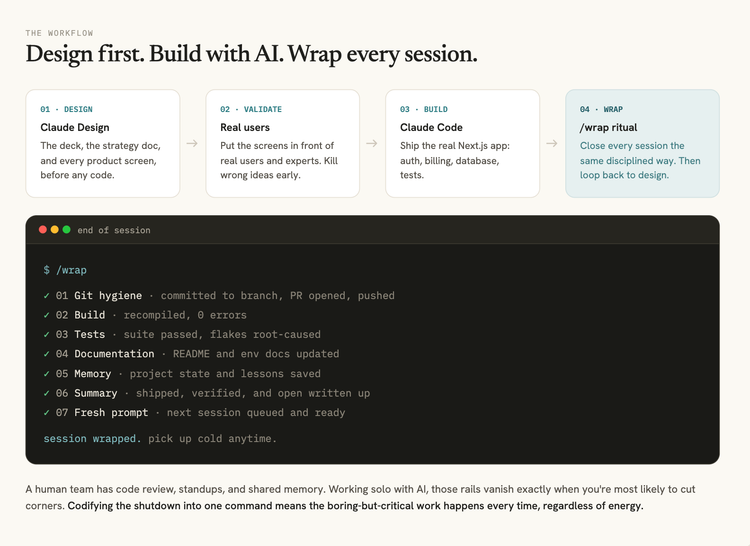Click checkmark beside 04 Documentation
Image resolution: width=750 pixels, height=546 pixels.
point(46,354)
